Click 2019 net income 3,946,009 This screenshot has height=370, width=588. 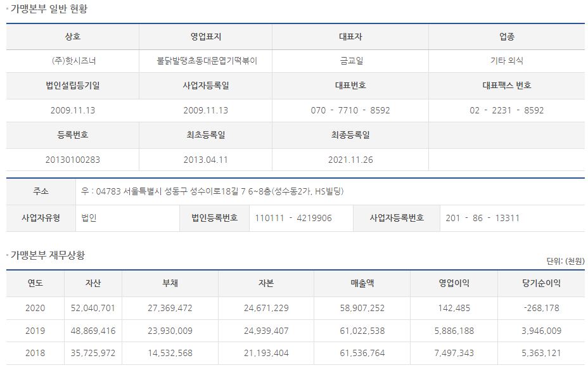pyautogui.click(x=542, y=331)
